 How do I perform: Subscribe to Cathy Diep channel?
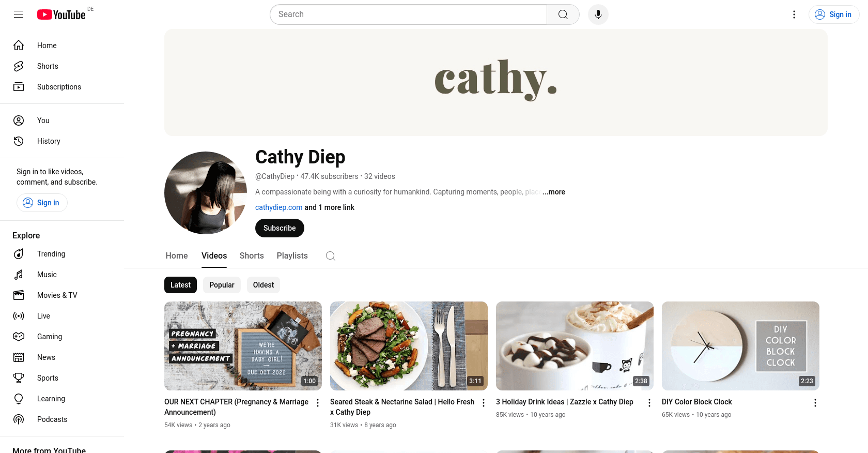(280, 228)
